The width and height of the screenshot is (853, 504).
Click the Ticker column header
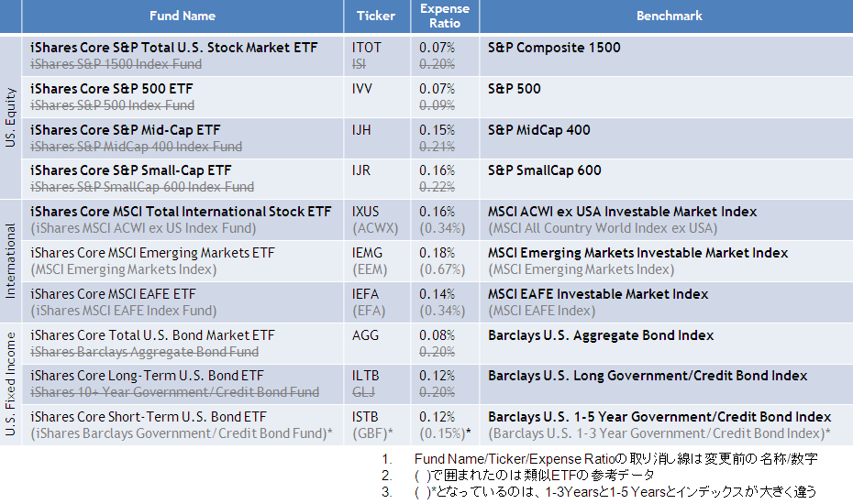(376, 16)
